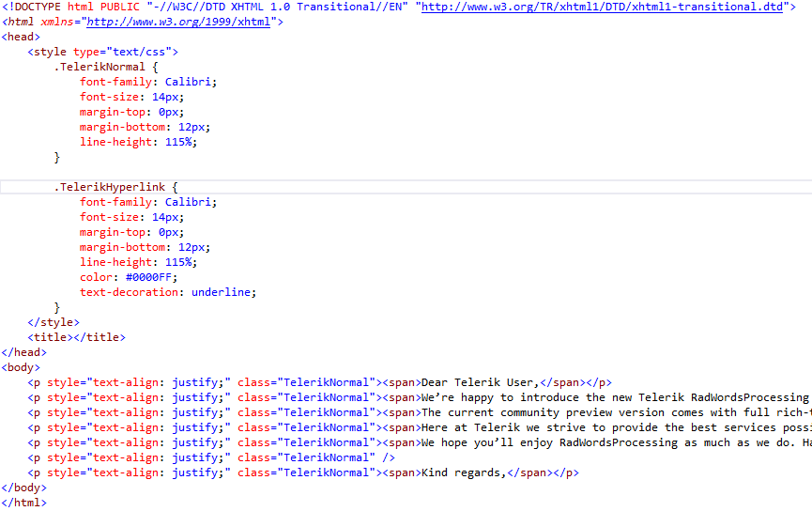Click line-height: 115% under .TelerikNormal

138,142
